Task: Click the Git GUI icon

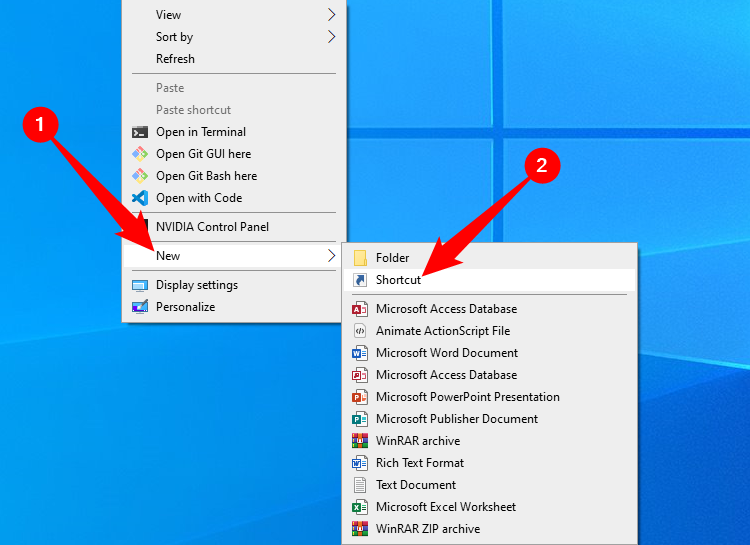Action: (x=140, y=154)
